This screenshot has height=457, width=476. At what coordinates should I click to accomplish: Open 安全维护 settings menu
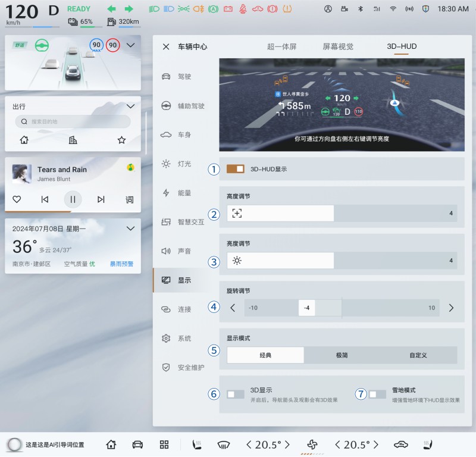pos(183,367)
